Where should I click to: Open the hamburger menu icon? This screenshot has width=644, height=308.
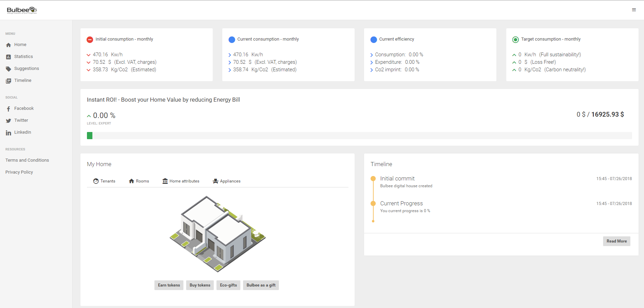634,10
